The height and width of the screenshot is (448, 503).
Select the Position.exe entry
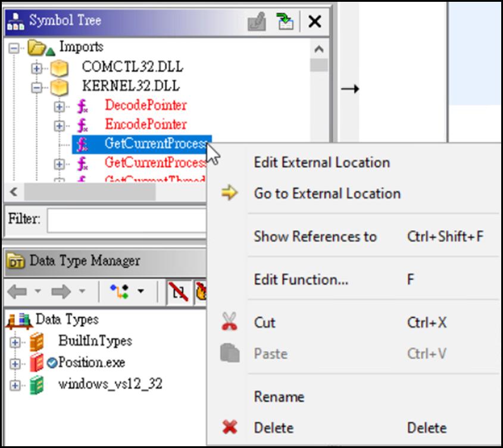(92, 362)
